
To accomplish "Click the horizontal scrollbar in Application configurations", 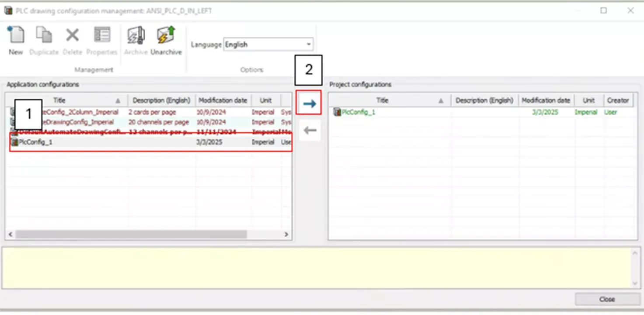I will pos(131,235).
